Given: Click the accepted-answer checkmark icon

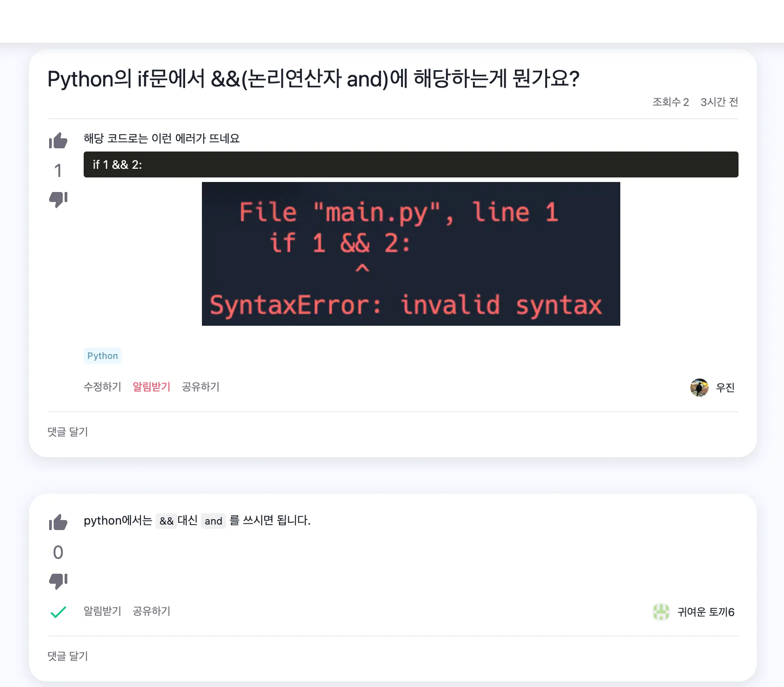Looking at the screenshot, I should (x=58, y=611).
